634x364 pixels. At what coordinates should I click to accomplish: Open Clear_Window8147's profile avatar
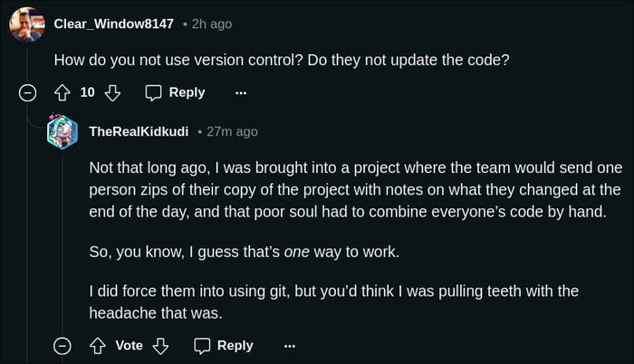click(27, 24)
